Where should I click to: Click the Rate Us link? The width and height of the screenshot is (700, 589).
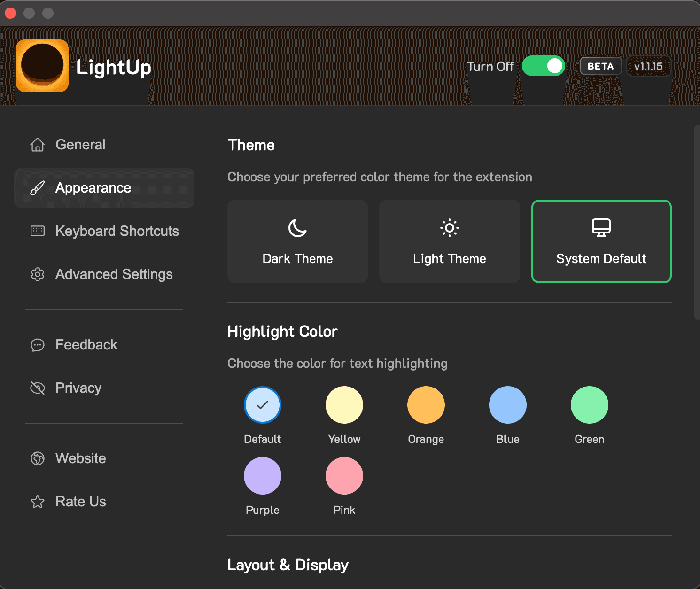click(x=80, y=501)
